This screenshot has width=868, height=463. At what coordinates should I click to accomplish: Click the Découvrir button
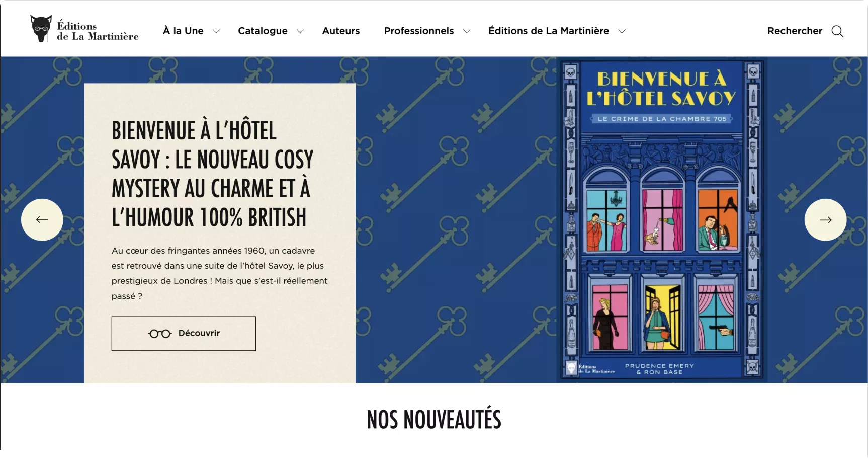[184, 334]
